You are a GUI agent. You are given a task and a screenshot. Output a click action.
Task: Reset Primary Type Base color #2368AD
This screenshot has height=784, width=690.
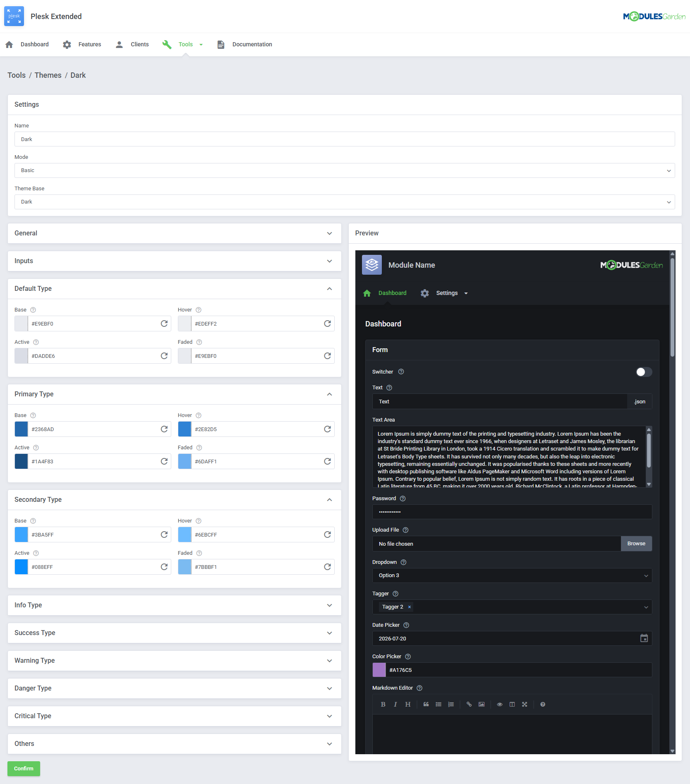coord(164,429)
